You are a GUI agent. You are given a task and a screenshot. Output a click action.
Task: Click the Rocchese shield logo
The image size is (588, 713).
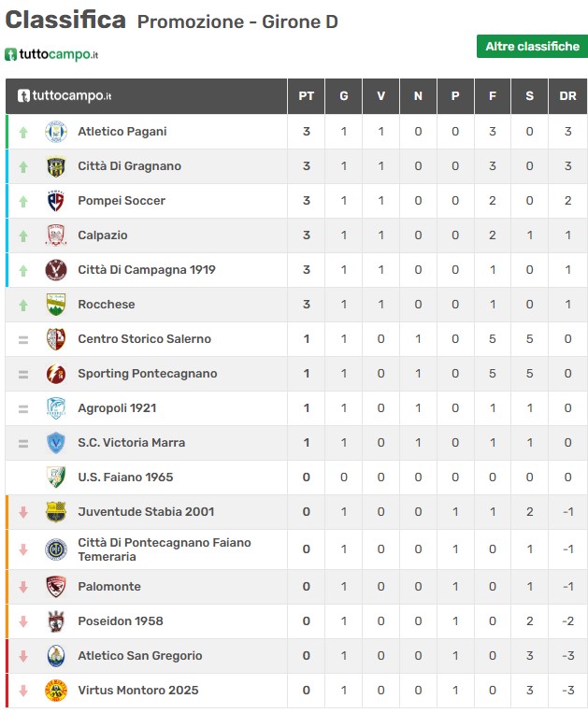tap(56, 305)
